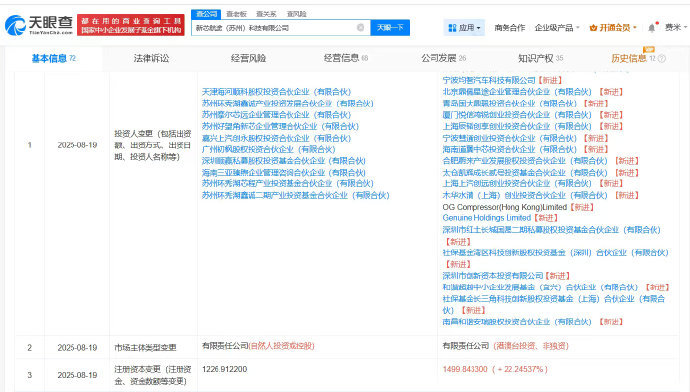Viewport: 690px width, 392px height.
Task: Open 深圳顾鑫私募股权投资基金合伙企业 link
Action: [283, 161]
